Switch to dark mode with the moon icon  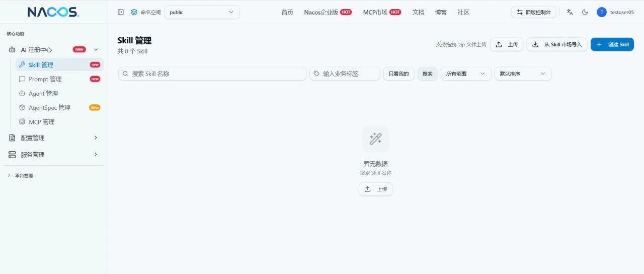click(585, 12)
